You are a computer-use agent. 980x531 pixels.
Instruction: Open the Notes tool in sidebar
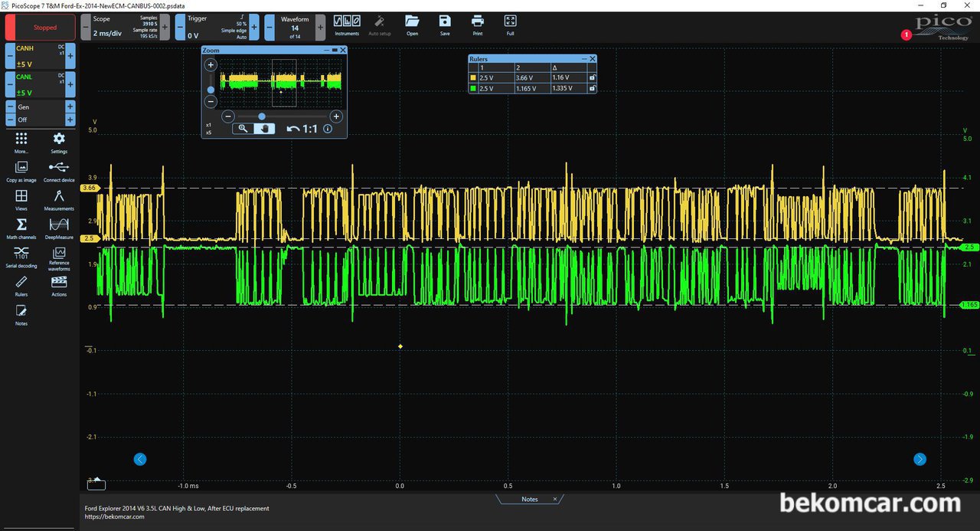tap(21, 314)
